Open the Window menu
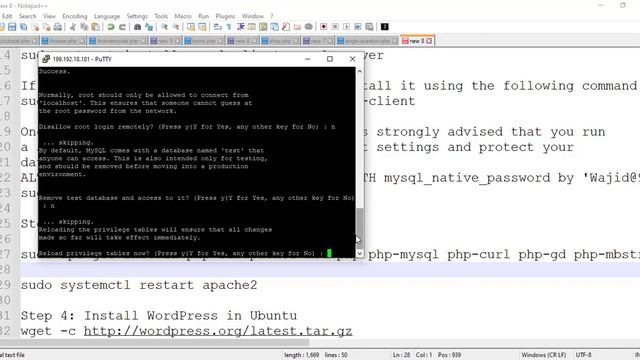 [x=253, y=16]
